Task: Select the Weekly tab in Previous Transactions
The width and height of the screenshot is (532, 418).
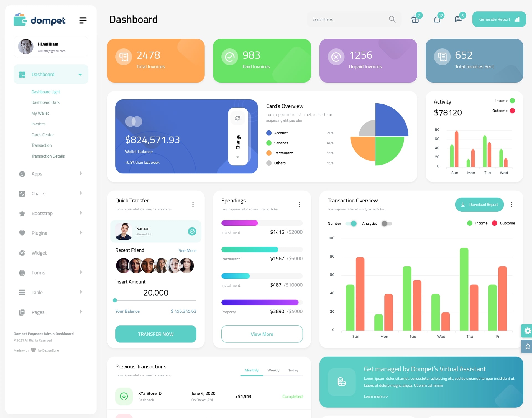Action: pyautogui.click(x=273, y=370)
